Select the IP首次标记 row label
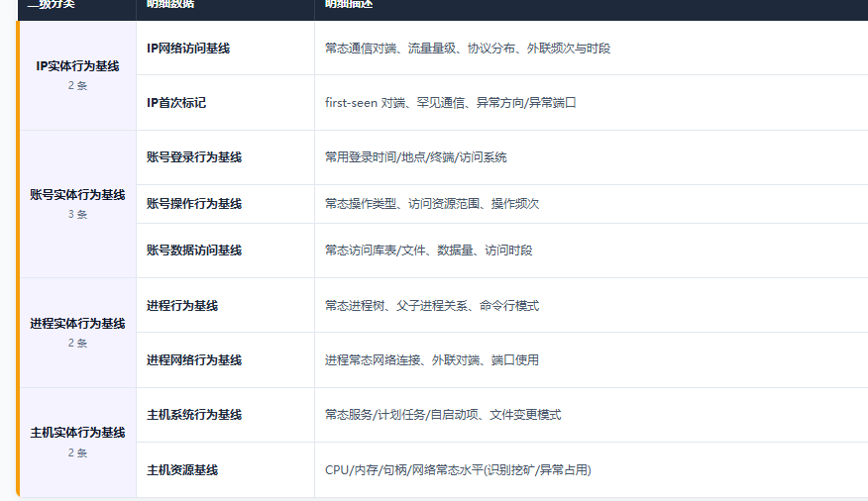This screenshot has width=868, height=501. pyautogui.click(x=176, y=103)
